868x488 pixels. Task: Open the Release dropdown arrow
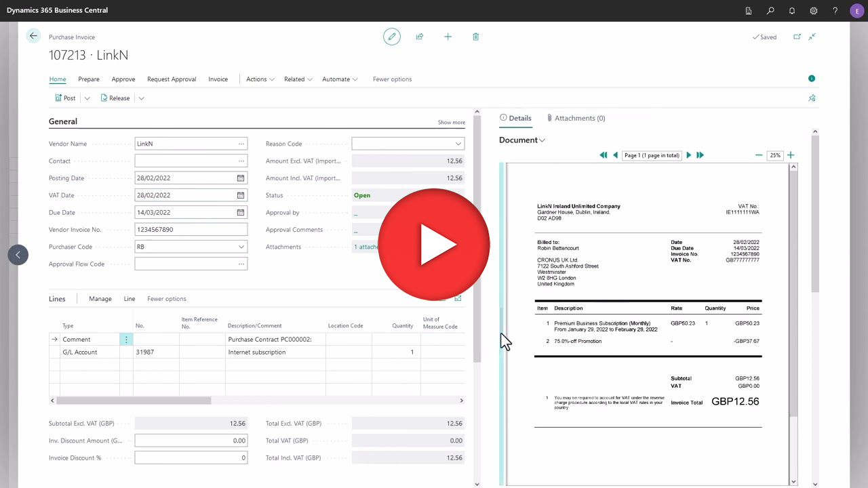[141, 98]
